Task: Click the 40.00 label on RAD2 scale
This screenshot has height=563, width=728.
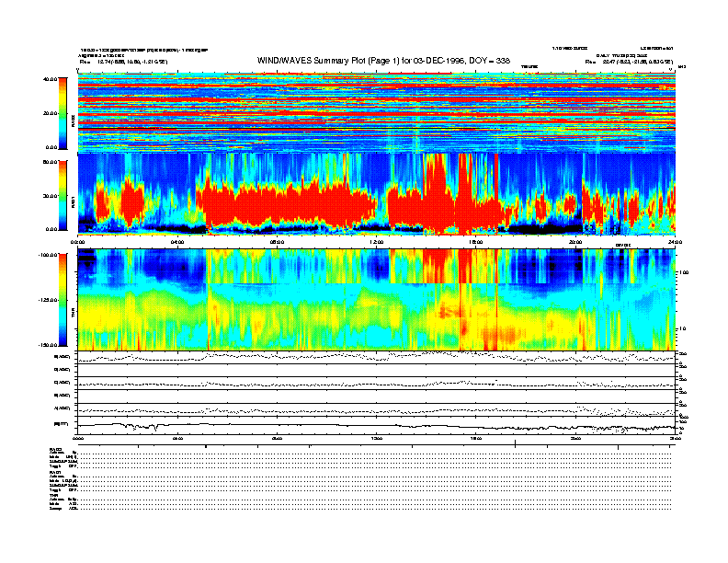Action: [x=51, y=79]
